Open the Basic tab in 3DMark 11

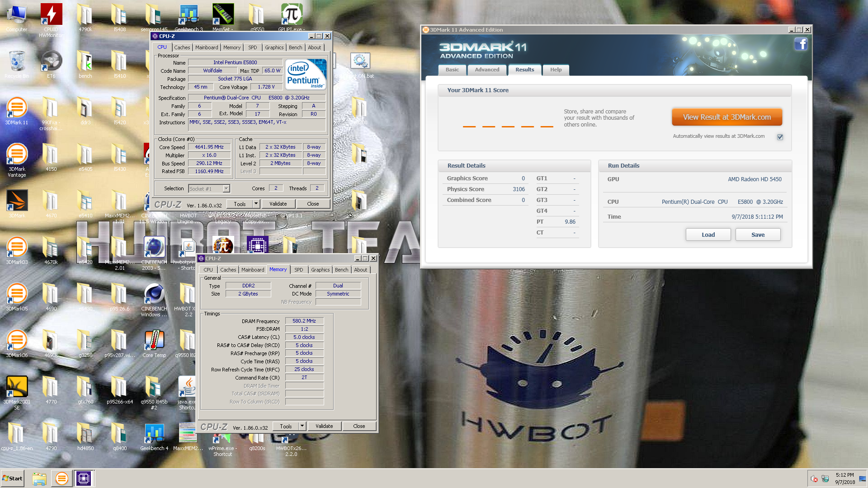coord(452,70)
